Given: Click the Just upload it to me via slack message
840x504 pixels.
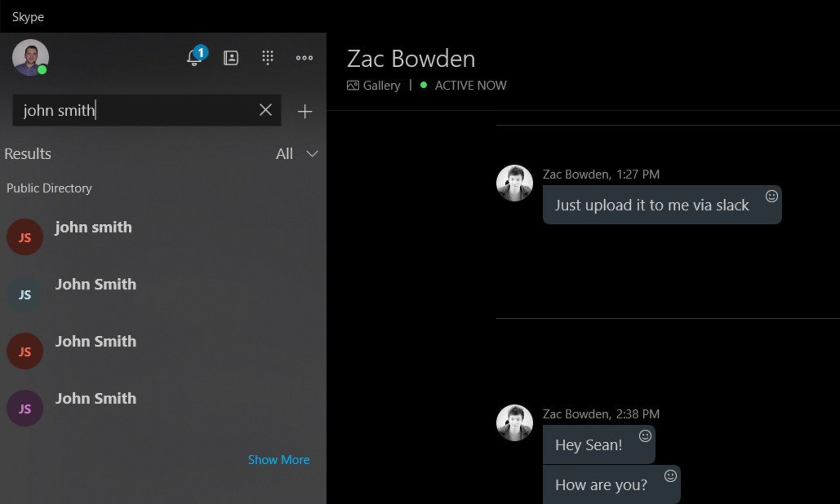Looking at the screenshot, I should click(662, 205).
